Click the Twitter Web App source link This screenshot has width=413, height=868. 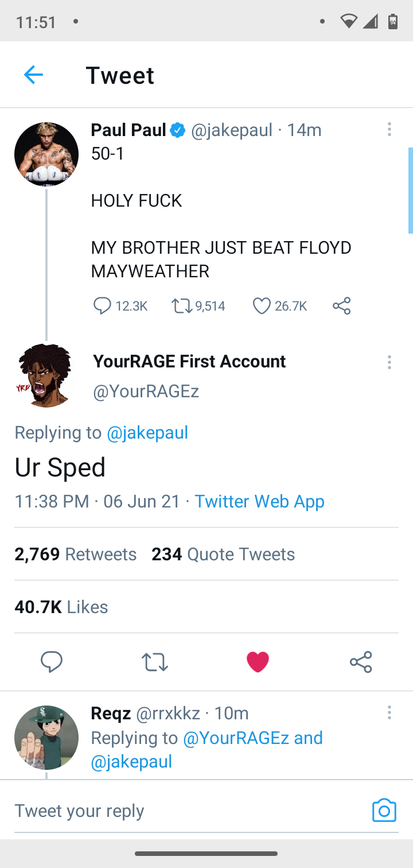(259, 501)
